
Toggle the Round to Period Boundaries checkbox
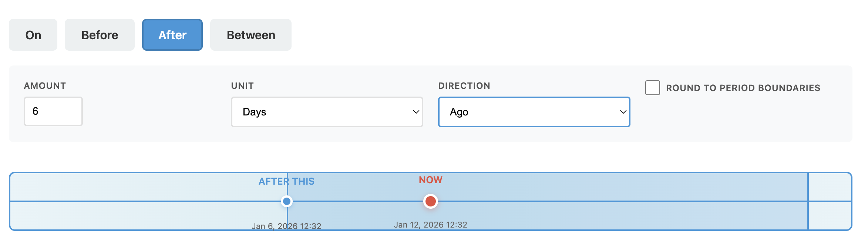pyautogui.click(x=652, y=88)
